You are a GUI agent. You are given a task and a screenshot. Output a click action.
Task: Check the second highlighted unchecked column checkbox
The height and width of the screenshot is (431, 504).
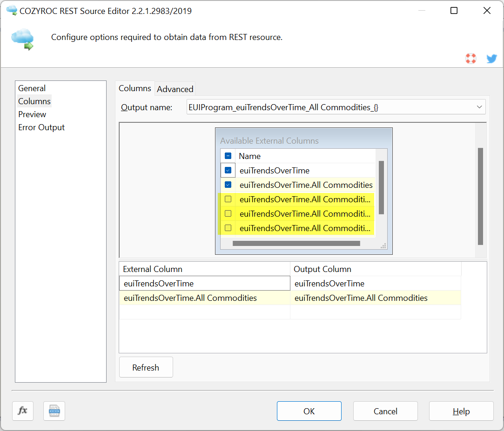(228, 213)
